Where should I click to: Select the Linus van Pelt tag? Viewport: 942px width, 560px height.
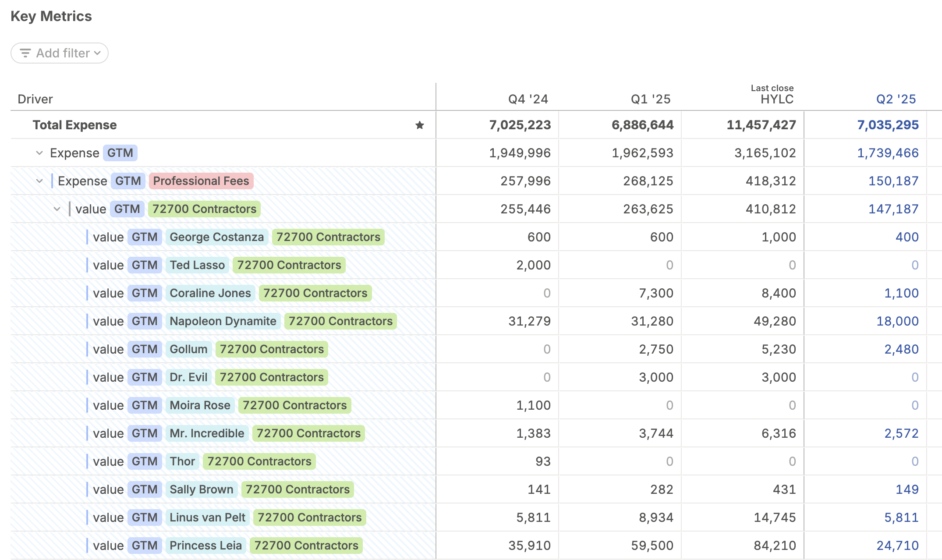(207, 517)
